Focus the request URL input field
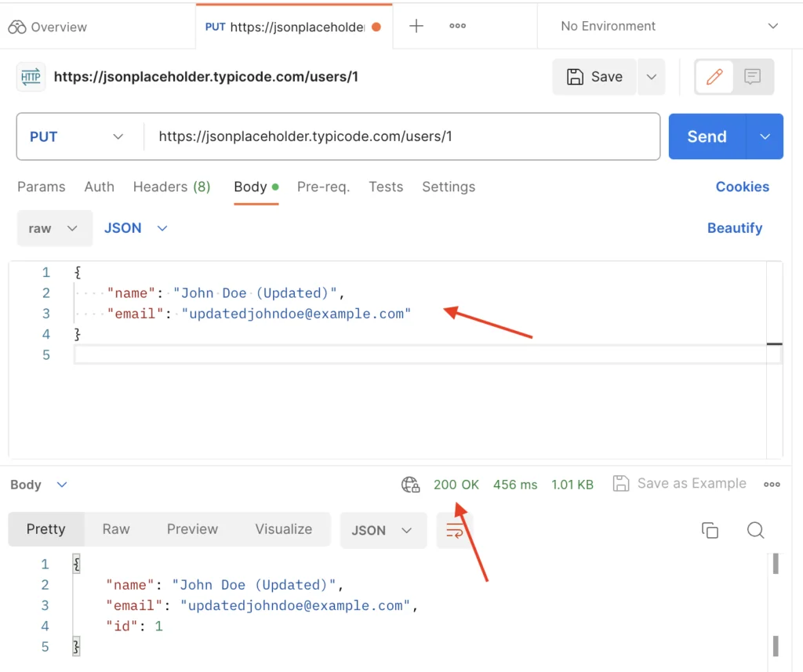The image size is (803, 672). (401, 136)
